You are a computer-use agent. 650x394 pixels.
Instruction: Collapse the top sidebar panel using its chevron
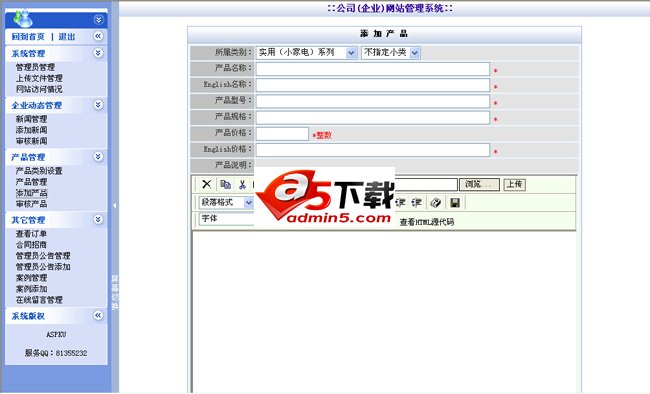tap(98, 19)
